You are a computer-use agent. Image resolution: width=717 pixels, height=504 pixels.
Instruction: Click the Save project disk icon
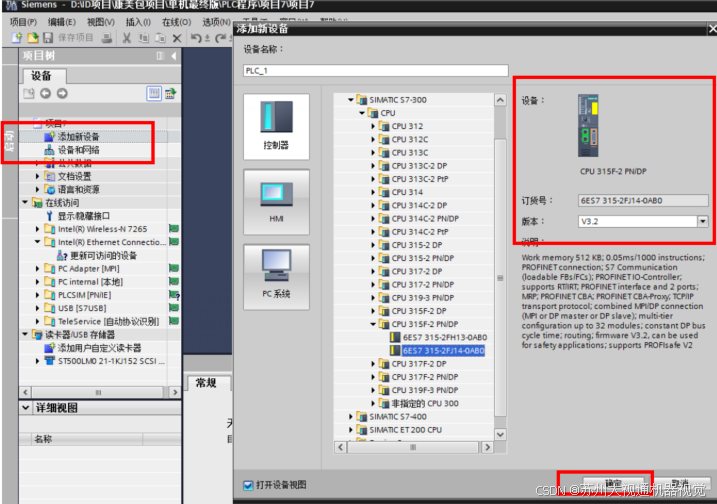click(48, 38)
